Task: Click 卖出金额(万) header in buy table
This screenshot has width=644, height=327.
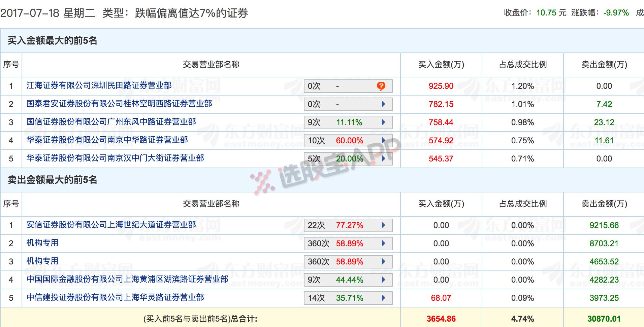Action: coord(604,65)
